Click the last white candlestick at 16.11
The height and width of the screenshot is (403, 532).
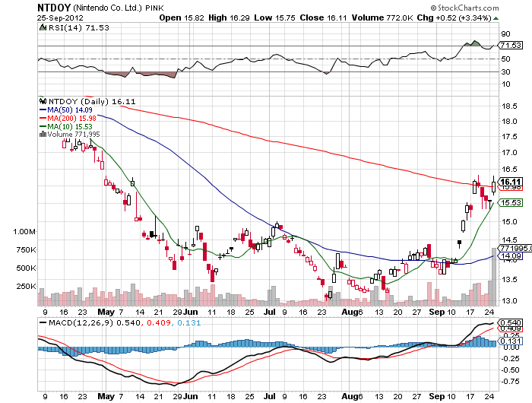pyautogui.click(x=494, y=187)
